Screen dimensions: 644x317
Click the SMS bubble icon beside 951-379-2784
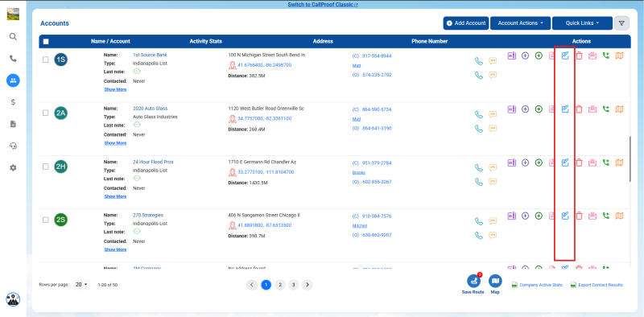point(493,167)
